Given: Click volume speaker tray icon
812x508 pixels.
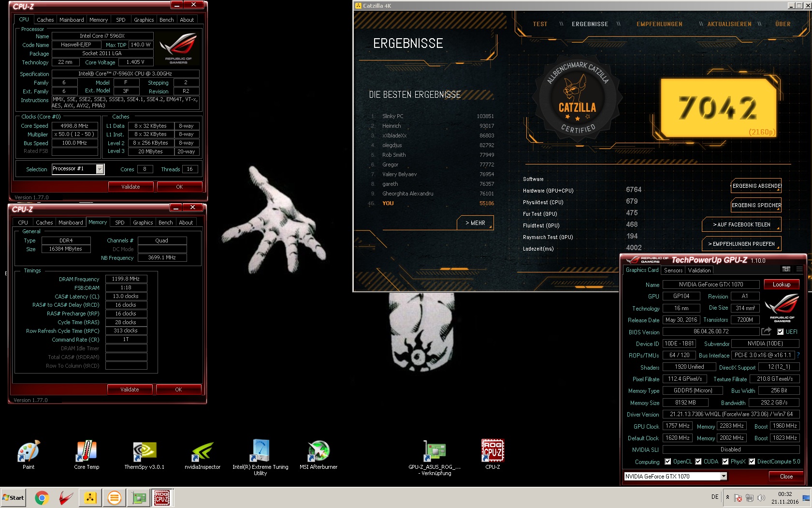Looking at the screenshot, I should tap(761, 498).
